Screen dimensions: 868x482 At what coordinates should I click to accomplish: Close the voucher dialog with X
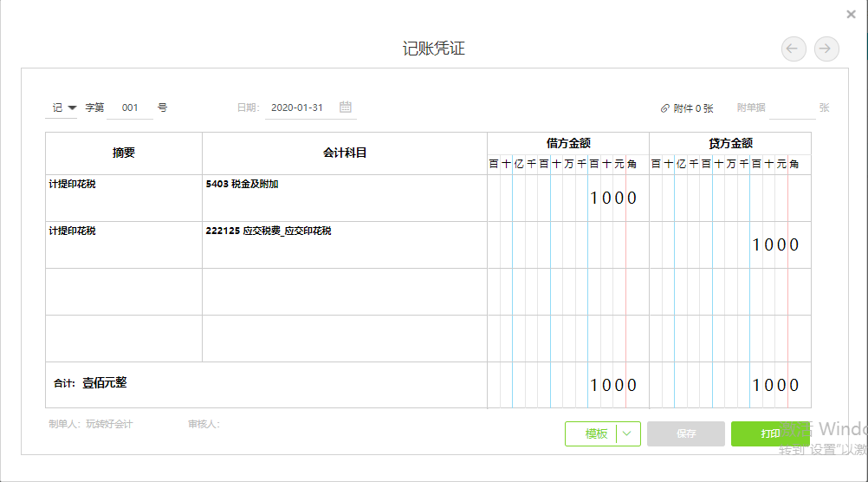click(851, 15)
